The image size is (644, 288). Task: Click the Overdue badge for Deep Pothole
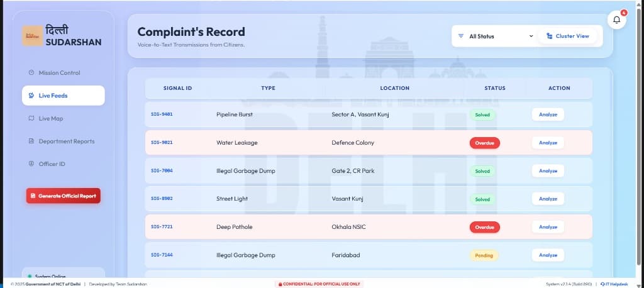[485, 227]
